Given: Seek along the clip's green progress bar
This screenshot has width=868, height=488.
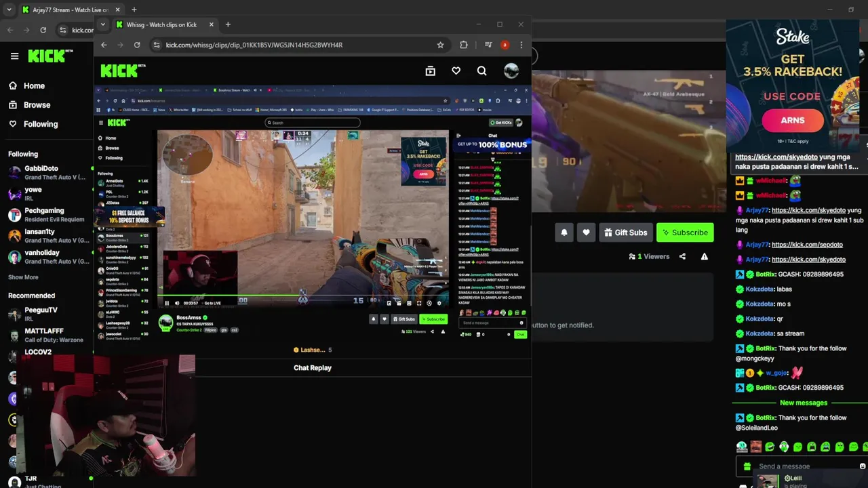Looking at the screenshot, I should pyautogui.click(x=302, y=296).
